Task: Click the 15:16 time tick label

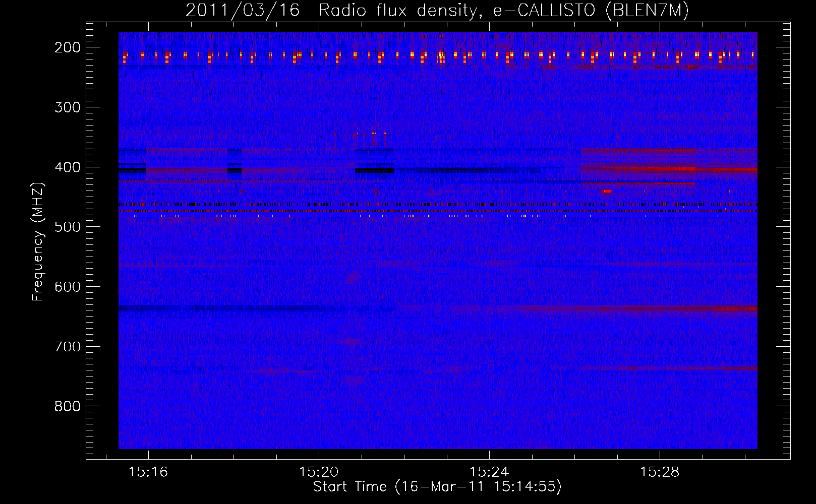Action: [148, 472]
